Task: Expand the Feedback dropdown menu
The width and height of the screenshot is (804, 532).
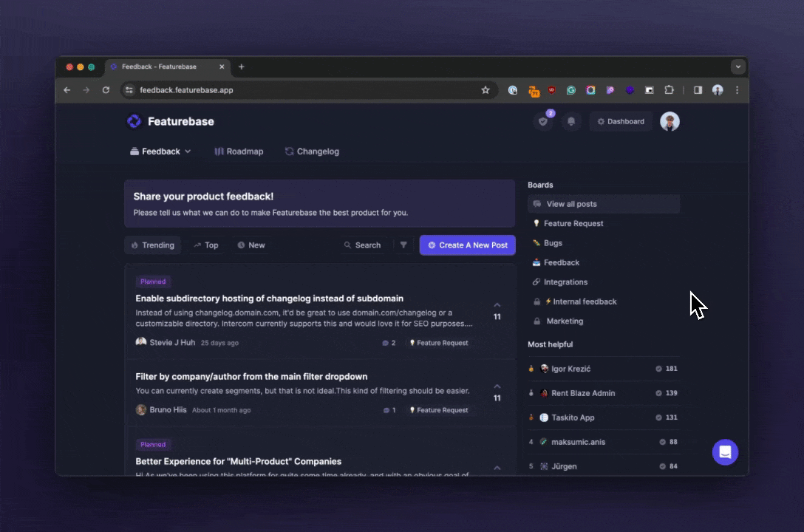Action: 160,151
